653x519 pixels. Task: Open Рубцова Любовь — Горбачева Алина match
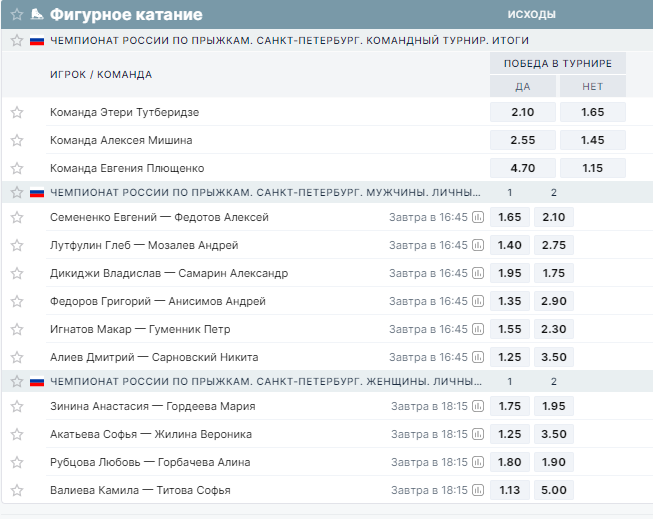click(x=150, y=462)
